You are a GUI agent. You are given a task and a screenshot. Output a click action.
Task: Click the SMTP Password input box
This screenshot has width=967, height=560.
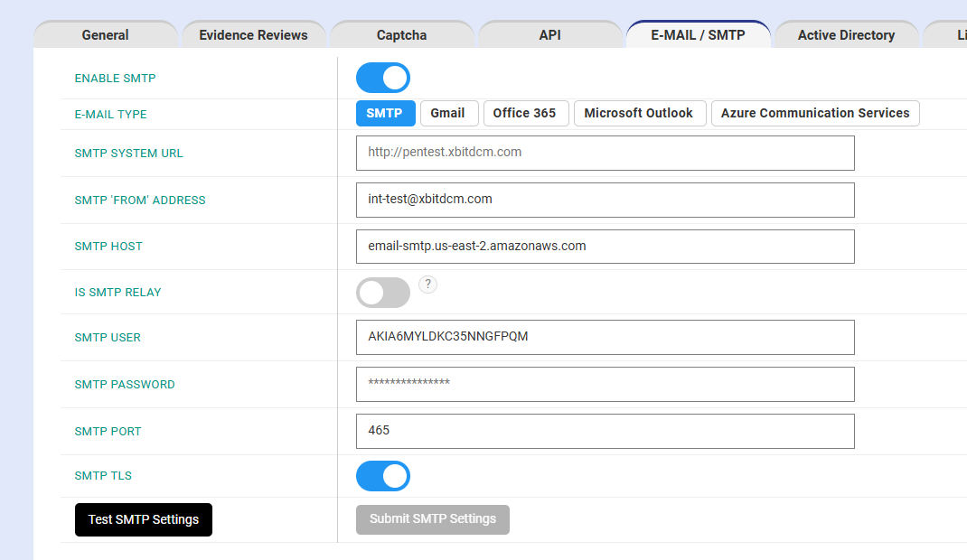tap(605, 384)
